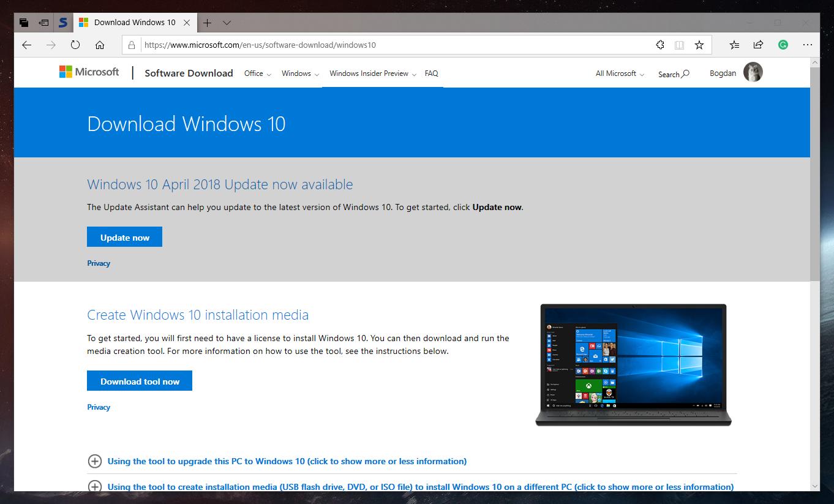This screenshot has width=834, height=504.
Task: Click the scrollbar down arrow
Action: 815,486
